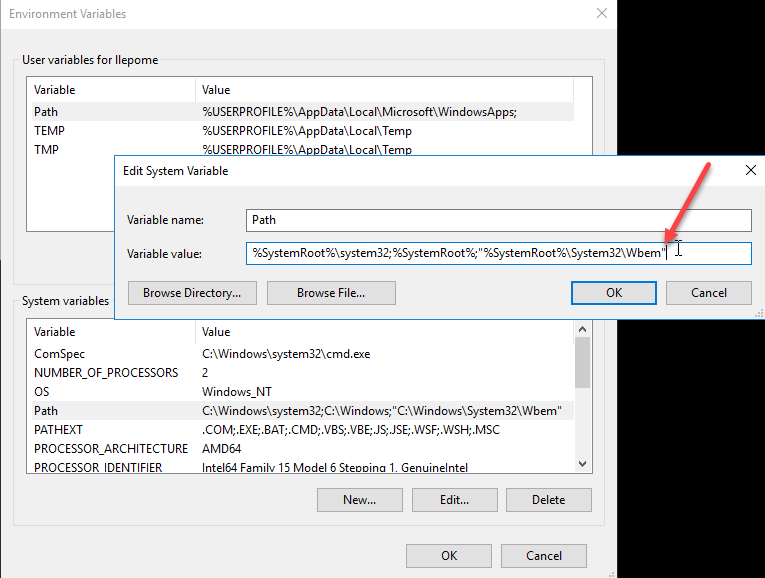
Task: Select PROCESSOR_ARCHITECTURE system variable
Action: tap(302, 449)
